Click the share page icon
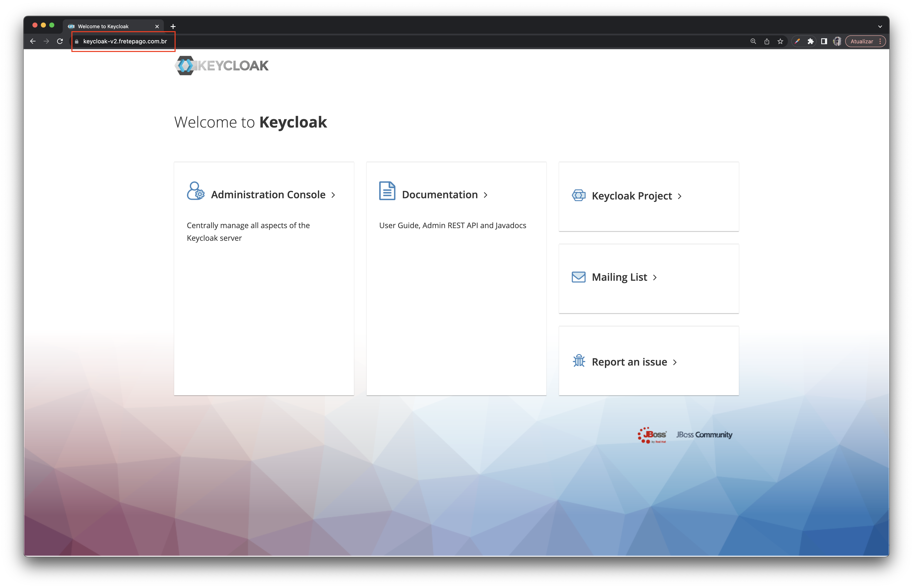The height and width of the screenshot is (588, 913). 766,41
